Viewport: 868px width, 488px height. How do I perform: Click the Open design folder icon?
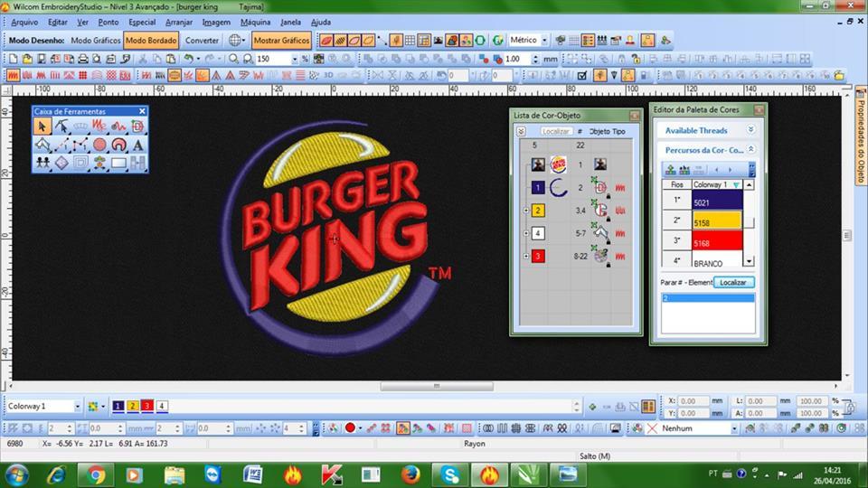click(x=27, y=59)
